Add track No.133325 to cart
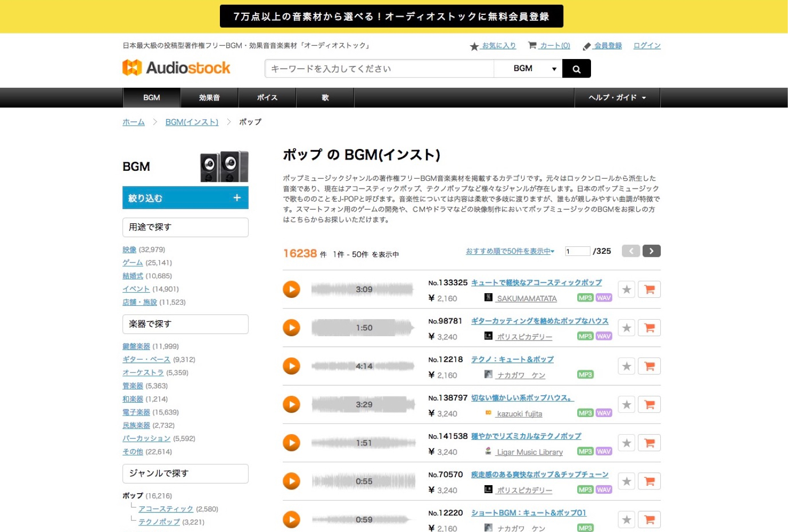The width and height of the screenshot is (788, 532). 649,289
